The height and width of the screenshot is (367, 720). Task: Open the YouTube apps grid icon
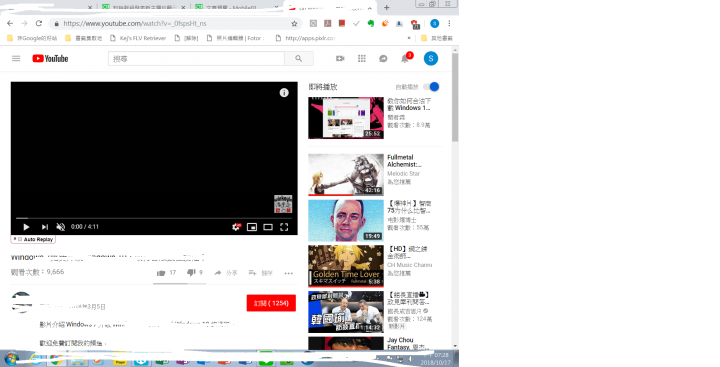coord(362,58)
